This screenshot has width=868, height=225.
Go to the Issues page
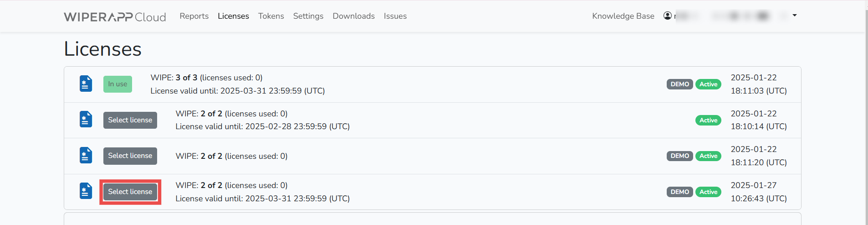(x=395, y=16)
